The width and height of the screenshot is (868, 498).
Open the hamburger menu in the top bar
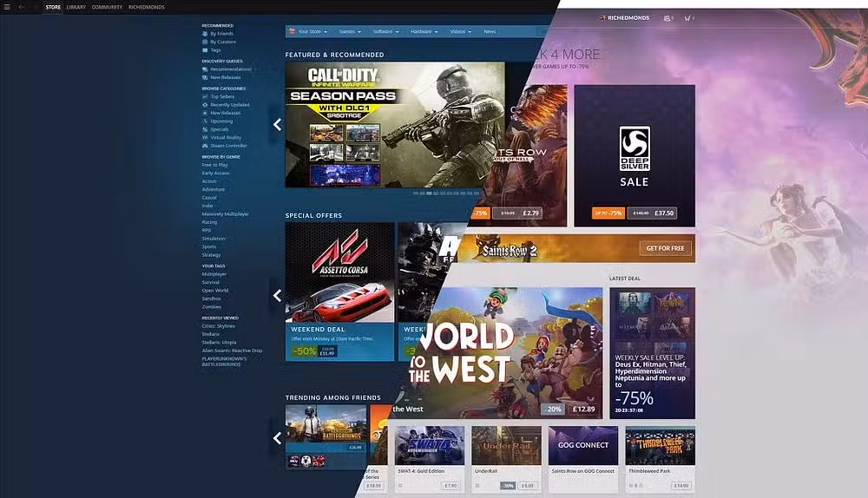[7, 7]
